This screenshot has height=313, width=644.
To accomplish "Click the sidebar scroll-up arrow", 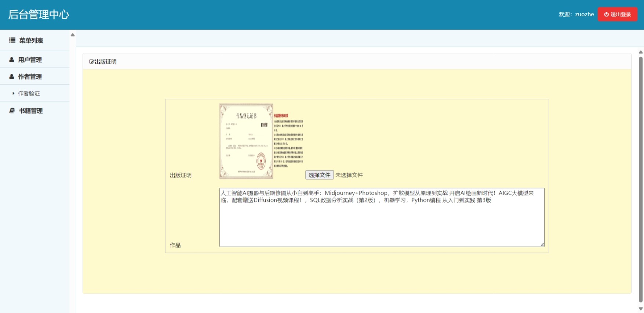I will click(x=73, y=35).
